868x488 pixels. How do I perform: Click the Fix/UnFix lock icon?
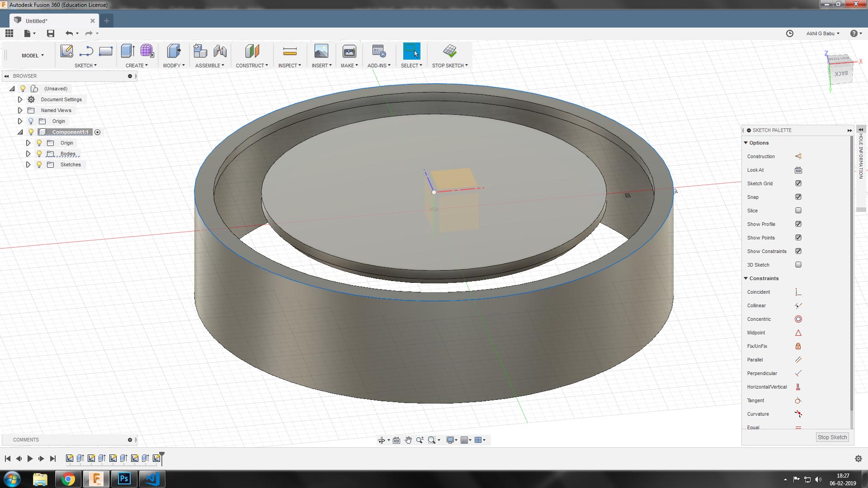[x=798, y=346]
